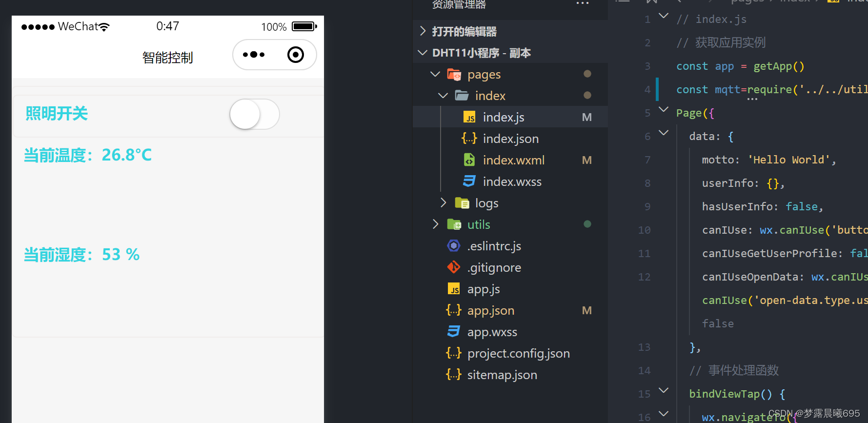Fold the Page({ block at line 5
The width and height of the screenshot is (868, 423).
click(x=664, y=109)
